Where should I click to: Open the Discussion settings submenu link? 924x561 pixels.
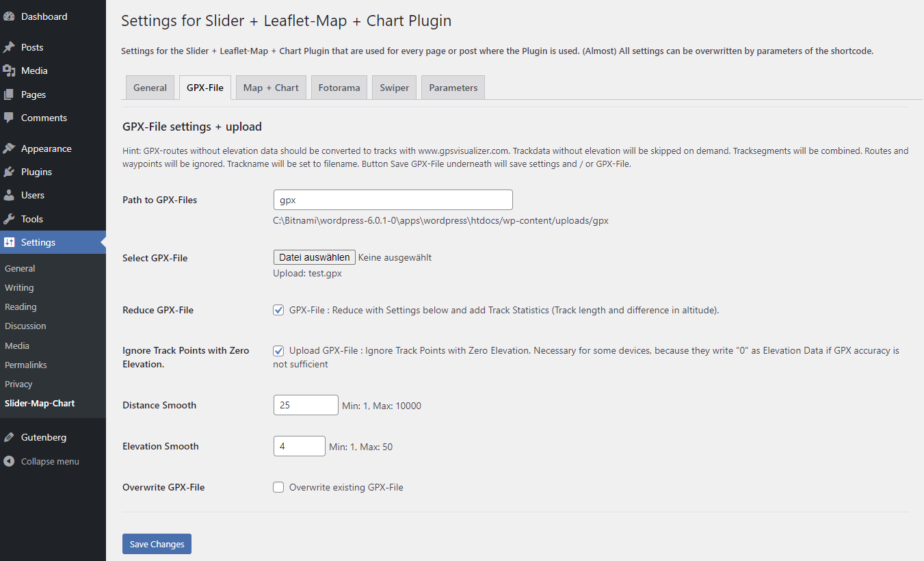25,326
